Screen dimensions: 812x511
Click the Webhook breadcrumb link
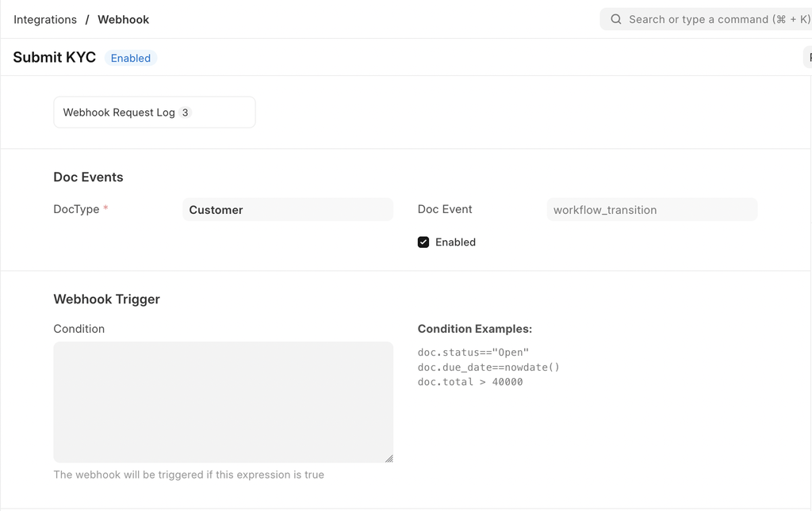[123, 19]
